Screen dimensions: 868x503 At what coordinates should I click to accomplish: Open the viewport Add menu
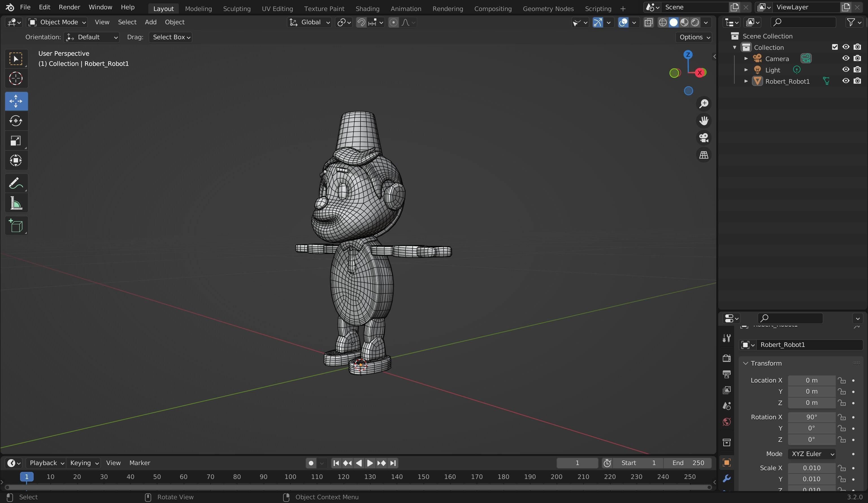coord(151,22)
